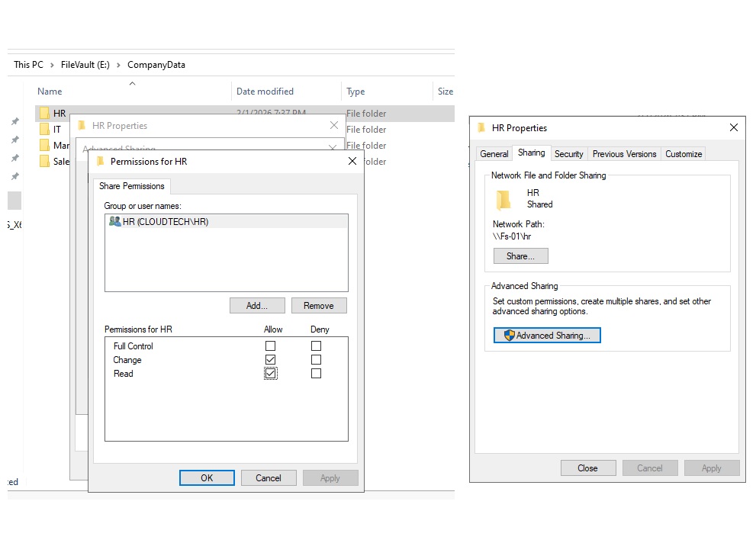Click the HR folder icon in file list
This screenshot has height=556, width=756.
coord(44,113)
